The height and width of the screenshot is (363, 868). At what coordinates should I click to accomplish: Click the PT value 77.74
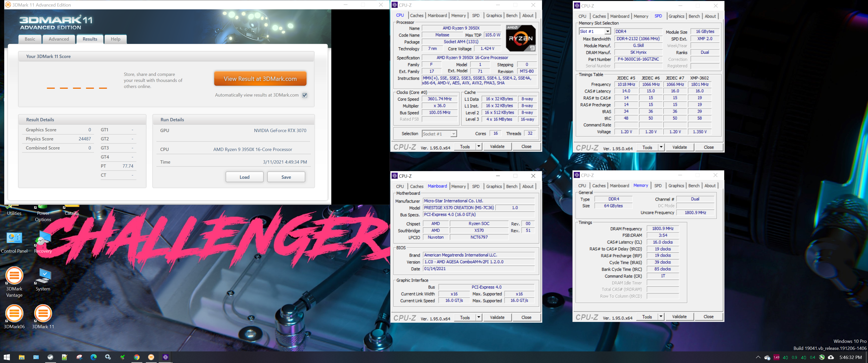pos(128,166)
